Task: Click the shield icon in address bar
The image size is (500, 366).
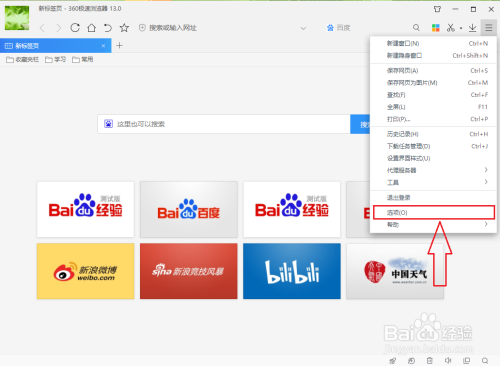Action: [x=142, y=28]
